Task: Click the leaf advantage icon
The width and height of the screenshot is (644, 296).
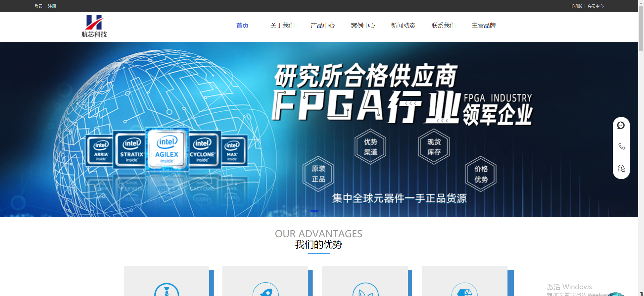Action: click(x=366, y=289)
